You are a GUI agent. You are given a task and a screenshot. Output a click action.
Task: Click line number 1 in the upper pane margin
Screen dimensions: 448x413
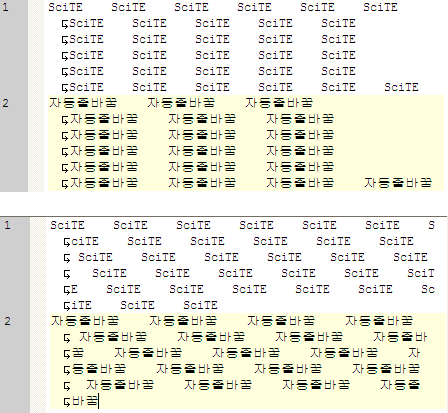(x=5, y=7)
